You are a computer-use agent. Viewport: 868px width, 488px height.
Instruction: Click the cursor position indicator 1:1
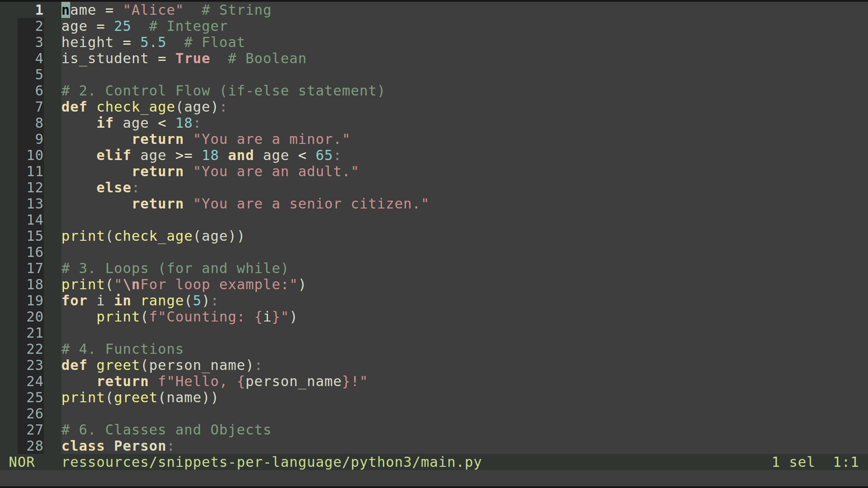pyautogui.click(x=846, y=462)
